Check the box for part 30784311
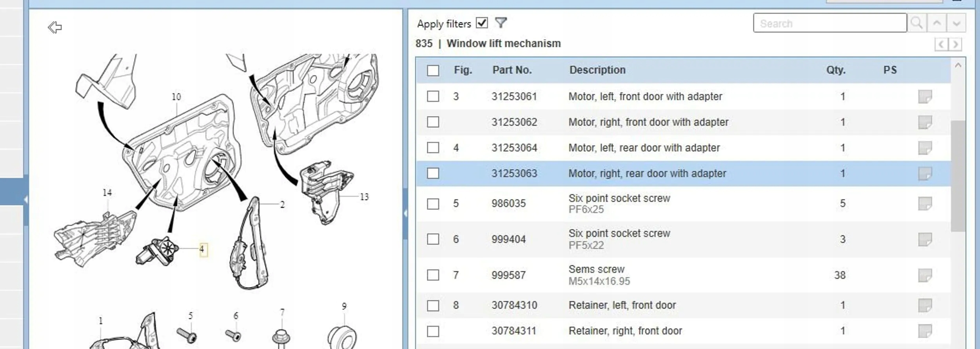 point(433,331)
